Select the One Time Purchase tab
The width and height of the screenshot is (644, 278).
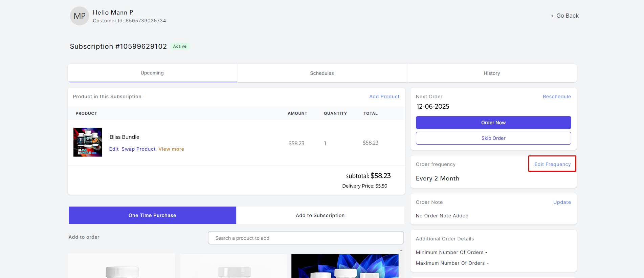tap(152, 215)
